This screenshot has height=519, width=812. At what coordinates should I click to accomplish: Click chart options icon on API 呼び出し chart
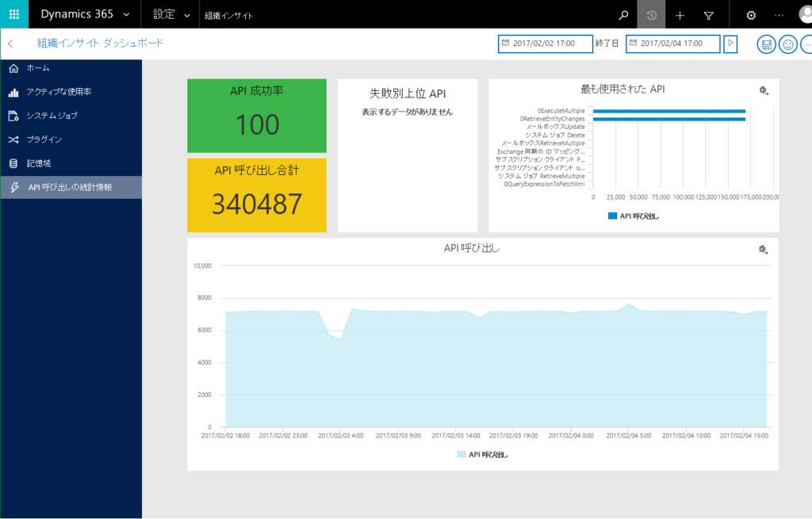point(764,250)
